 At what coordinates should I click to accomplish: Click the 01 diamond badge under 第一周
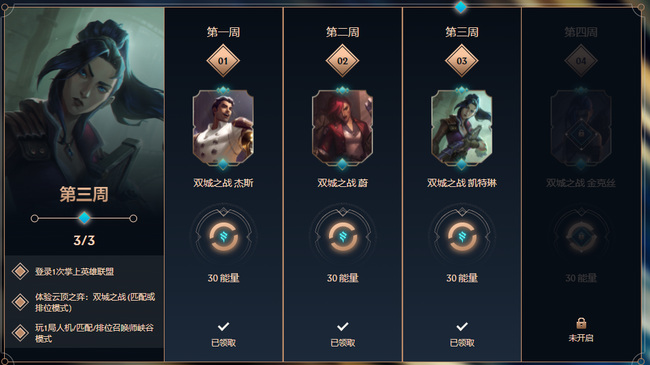[223, 61]
